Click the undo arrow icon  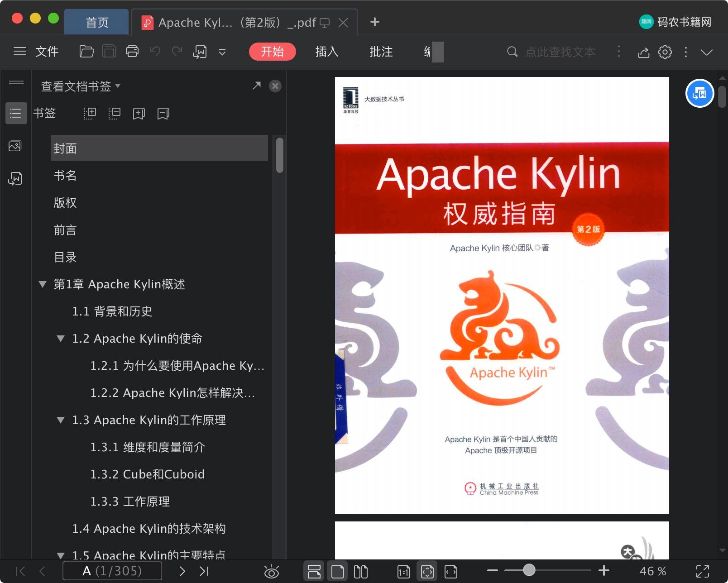155,52
